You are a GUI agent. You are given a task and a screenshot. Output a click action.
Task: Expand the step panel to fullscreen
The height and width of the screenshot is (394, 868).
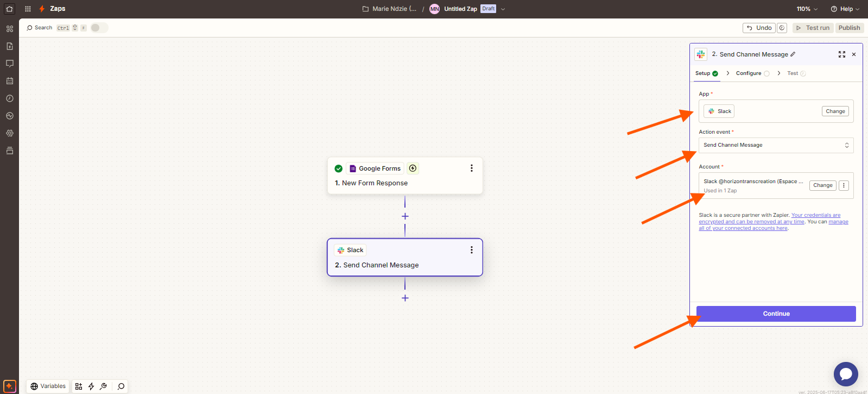tap(842, 54)
